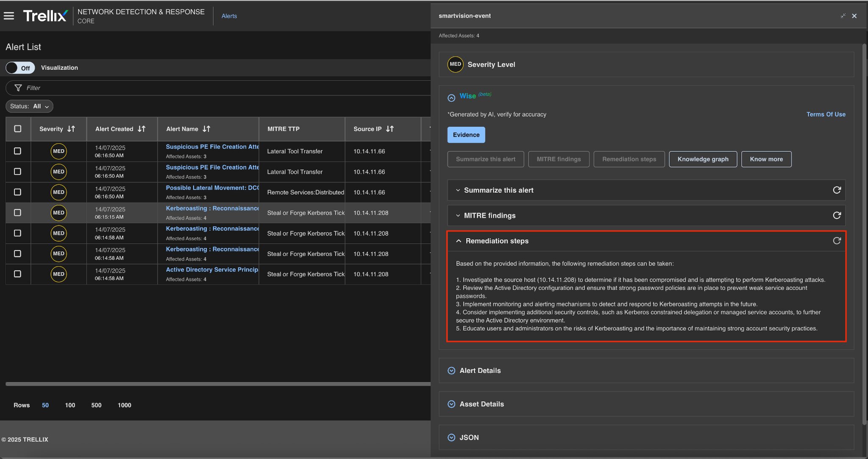Open the Knowledge graph
The width and height of the screenshot is (868, 459).
click(703, 159)
